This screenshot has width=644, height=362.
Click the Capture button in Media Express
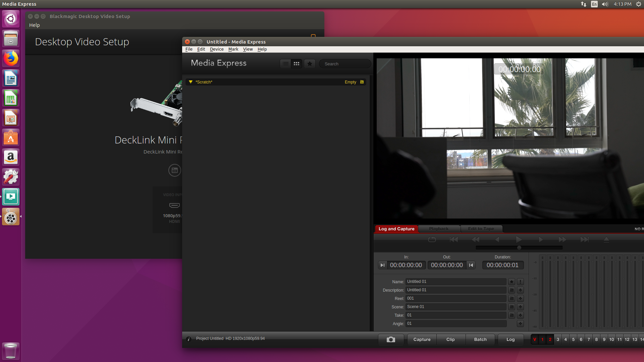[422, 340]
